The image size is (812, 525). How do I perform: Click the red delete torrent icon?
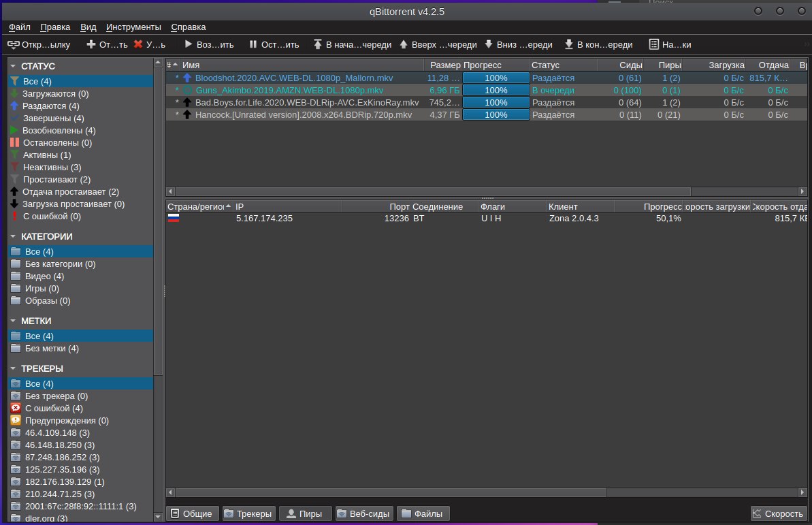click(x=137, y=44)
